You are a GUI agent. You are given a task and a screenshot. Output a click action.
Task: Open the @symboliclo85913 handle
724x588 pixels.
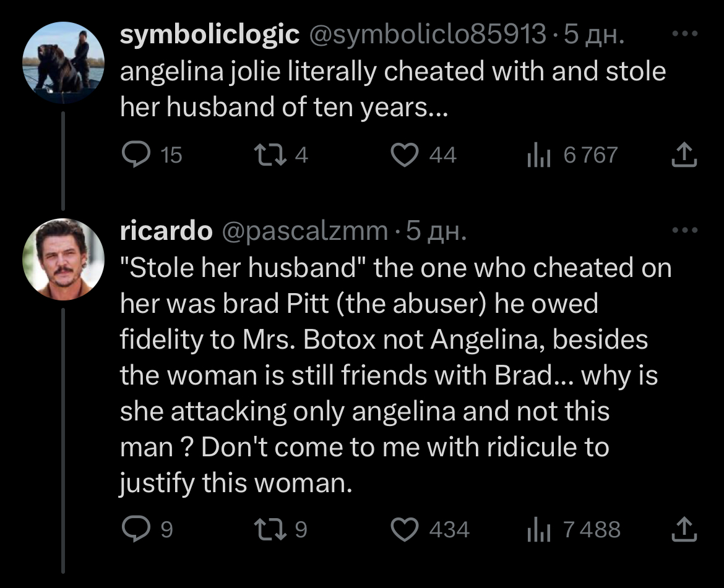pyautogui.click(x=427, y=35)
